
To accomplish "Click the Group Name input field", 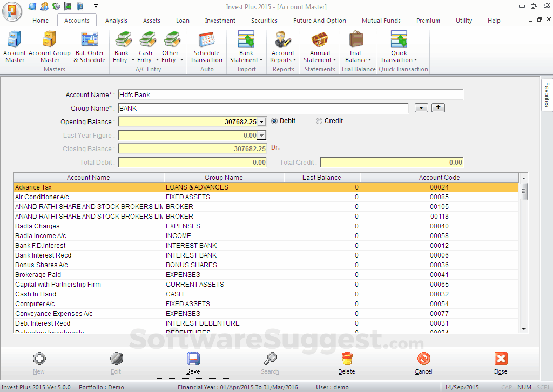I will [263, 108].
